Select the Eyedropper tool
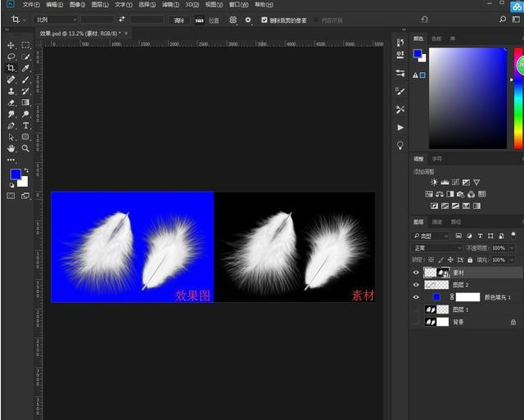Screen dimensions: 524x420 tap(26, 69)
